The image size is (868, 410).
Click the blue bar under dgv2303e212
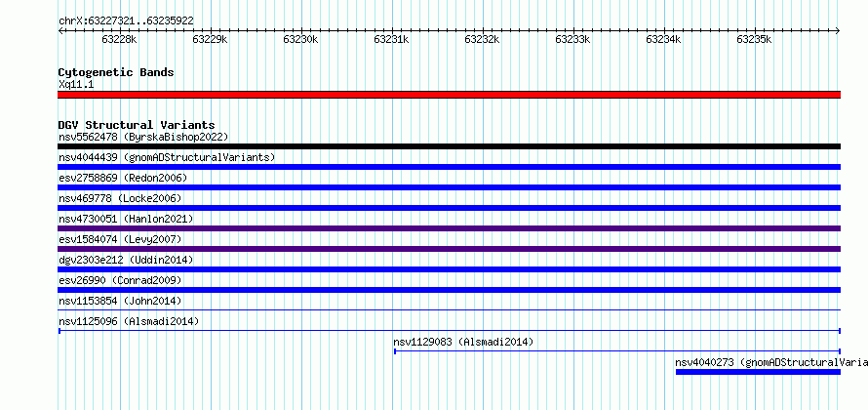click(449, 269)
